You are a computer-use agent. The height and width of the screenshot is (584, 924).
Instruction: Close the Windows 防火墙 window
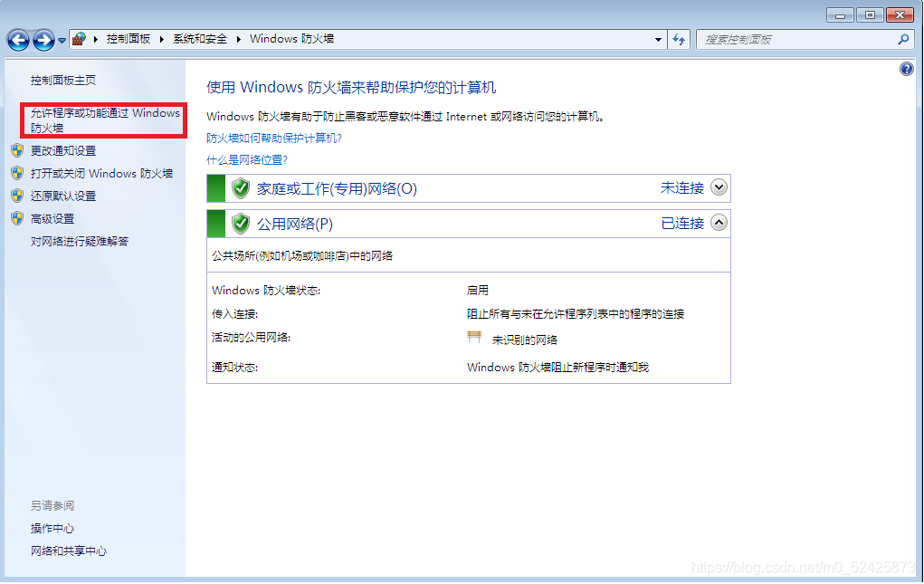point(900,15)
